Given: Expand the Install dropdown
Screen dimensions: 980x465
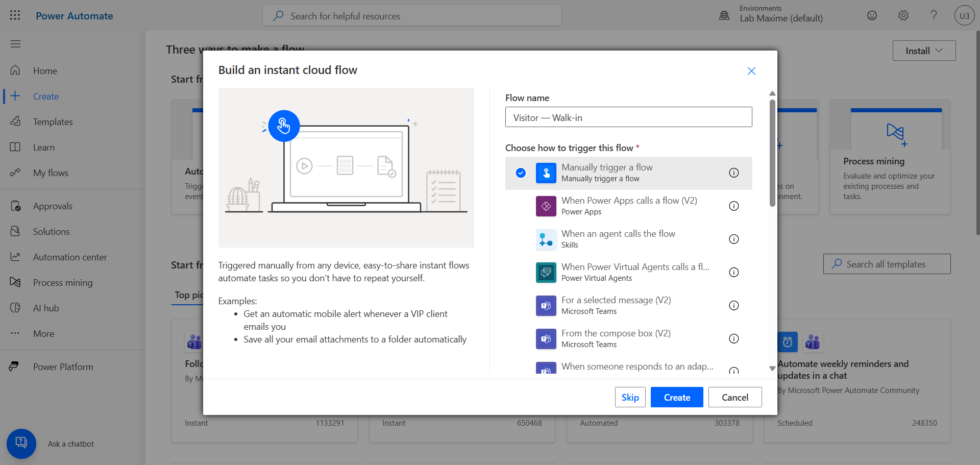Looking at the screenshot, I should tap(924, 51).
